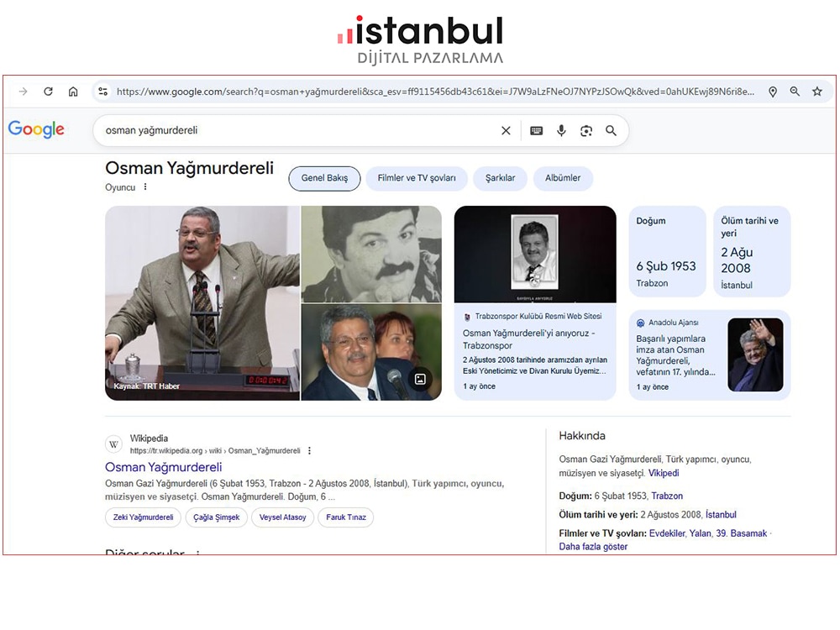Open more options next to Oyuncu
840x630 pixels.
[145, 187]
